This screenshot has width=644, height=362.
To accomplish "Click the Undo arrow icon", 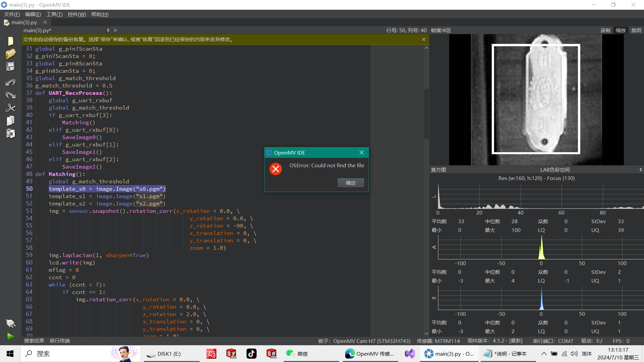I will (10, 82).
